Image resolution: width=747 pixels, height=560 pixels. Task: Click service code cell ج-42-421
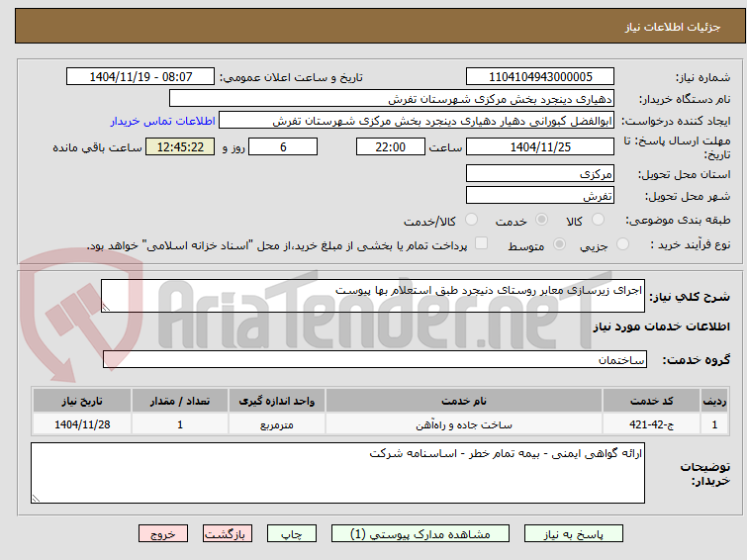pyautogui.click(x=651, y=424)
